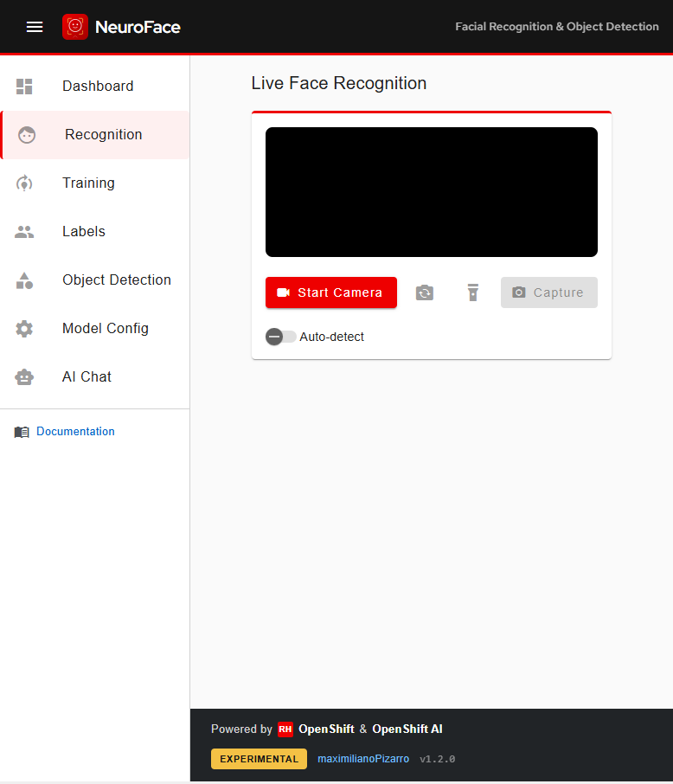
Task: Click the NeuroFace red face logo
Action: click(75, 27)
